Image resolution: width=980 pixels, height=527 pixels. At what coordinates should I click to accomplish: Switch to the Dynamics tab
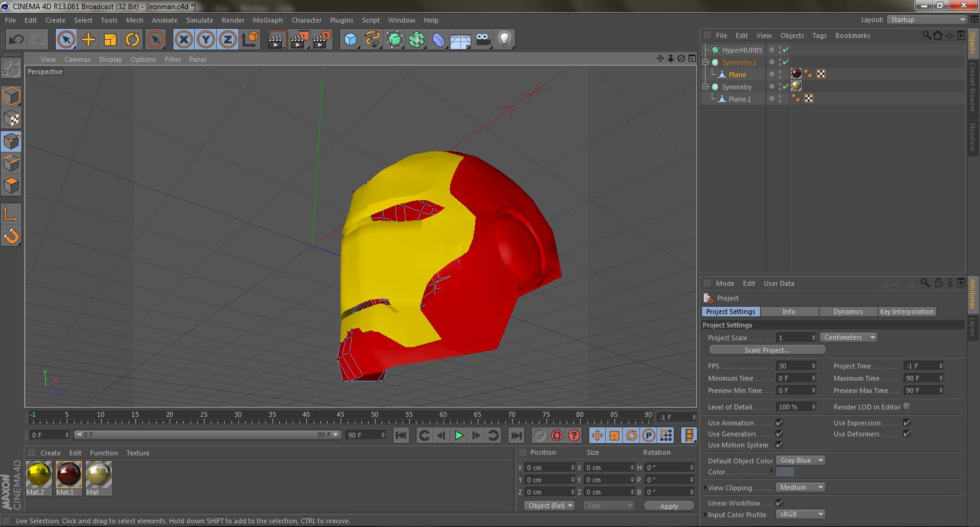tap(848, 312)
